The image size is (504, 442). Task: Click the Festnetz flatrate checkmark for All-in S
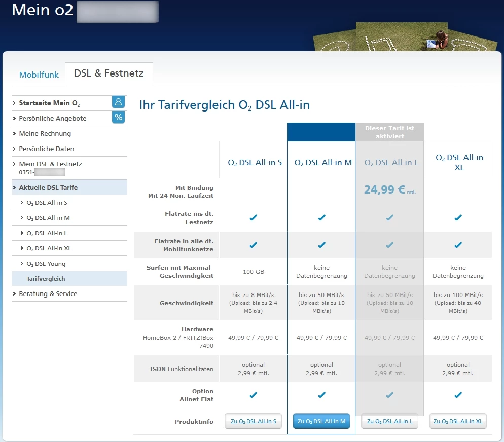click(254, 218)
